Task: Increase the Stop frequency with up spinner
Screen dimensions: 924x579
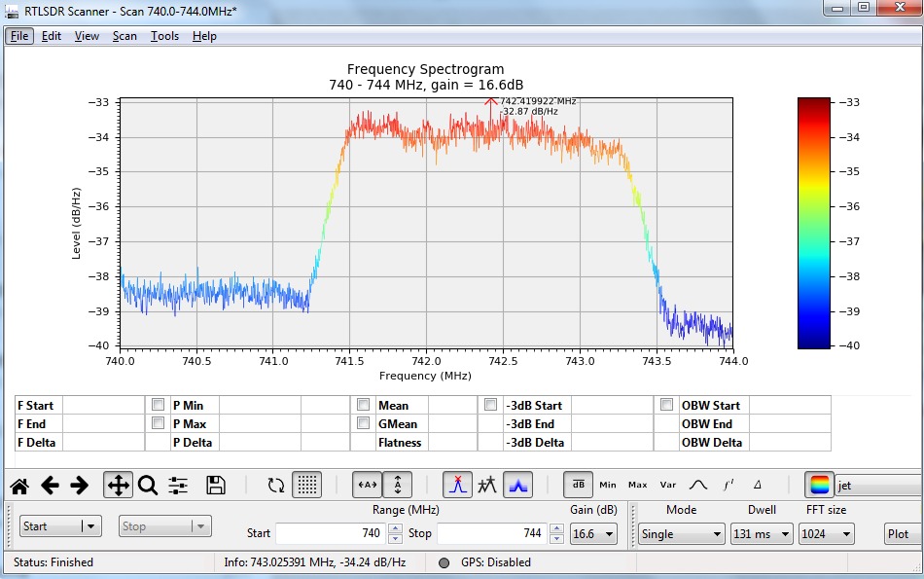Action: [x=556, y=528]
